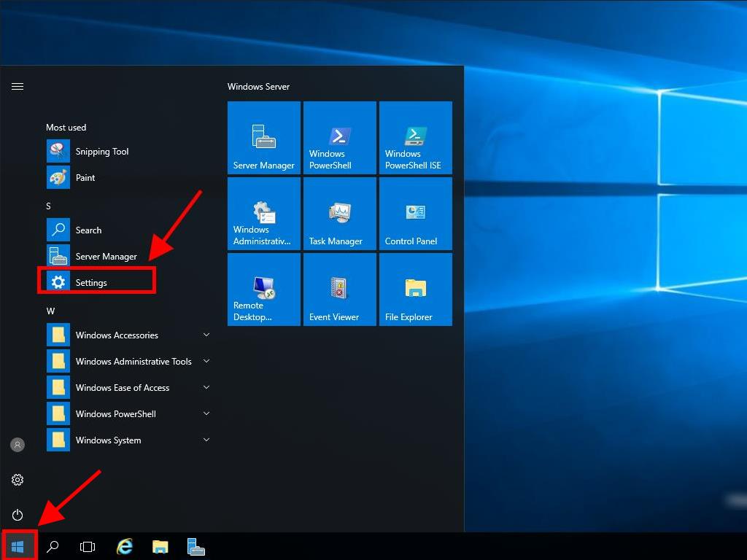This screenshot has height=560, width=747.
Task: Click the Task View button on the taskbar
Action: (x=88, y=547)
